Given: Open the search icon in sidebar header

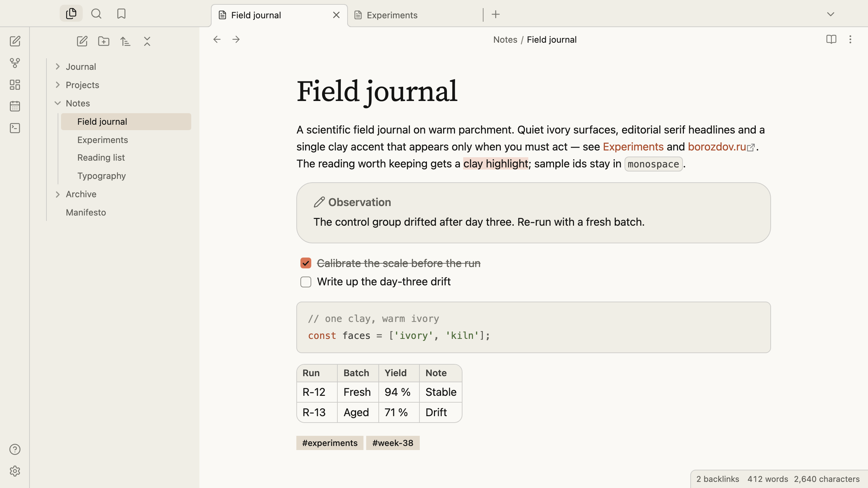Looking at the screenshot, I should point(96,14).
